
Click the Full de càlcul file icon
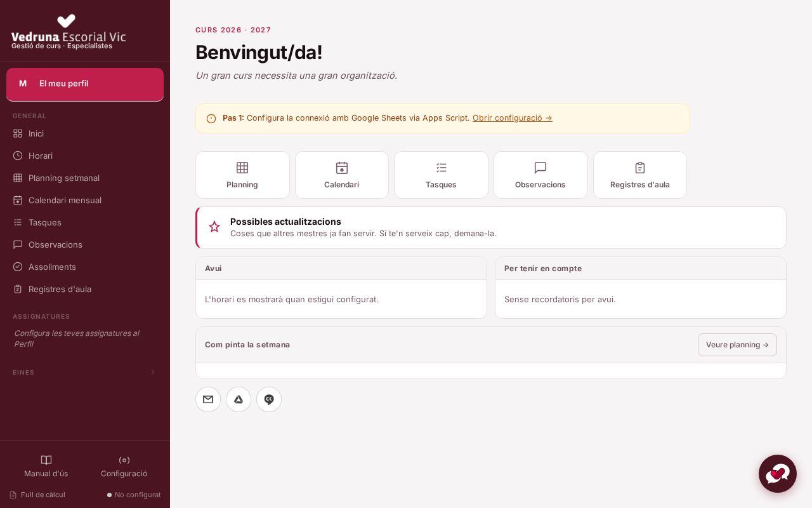point(13,495)
